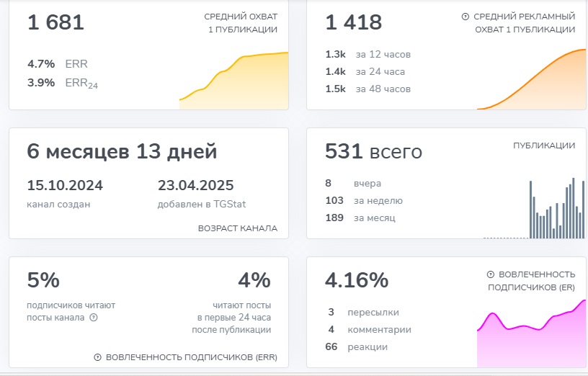
Task: Click the 'канал создан' label
Action: coord(58,205)
